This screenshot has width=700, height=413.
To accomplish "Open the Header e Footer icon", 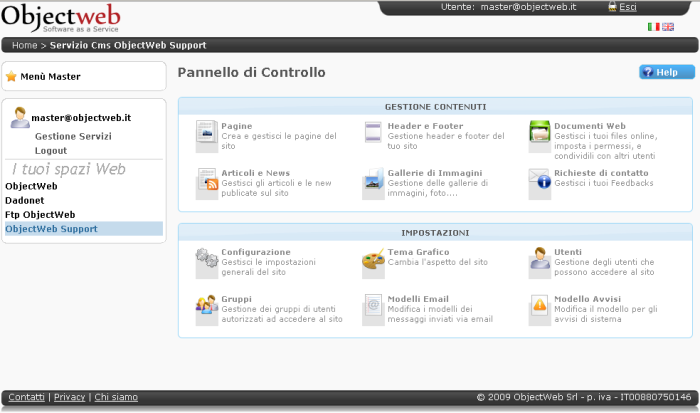I will click(x=373, y=131).
